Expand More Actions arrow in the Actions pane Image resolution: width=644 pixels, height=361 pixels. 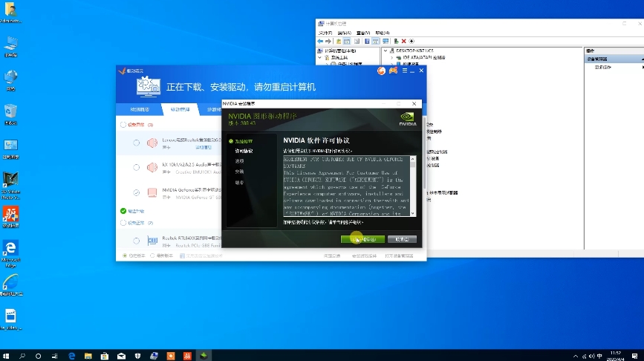click(643, 67)
